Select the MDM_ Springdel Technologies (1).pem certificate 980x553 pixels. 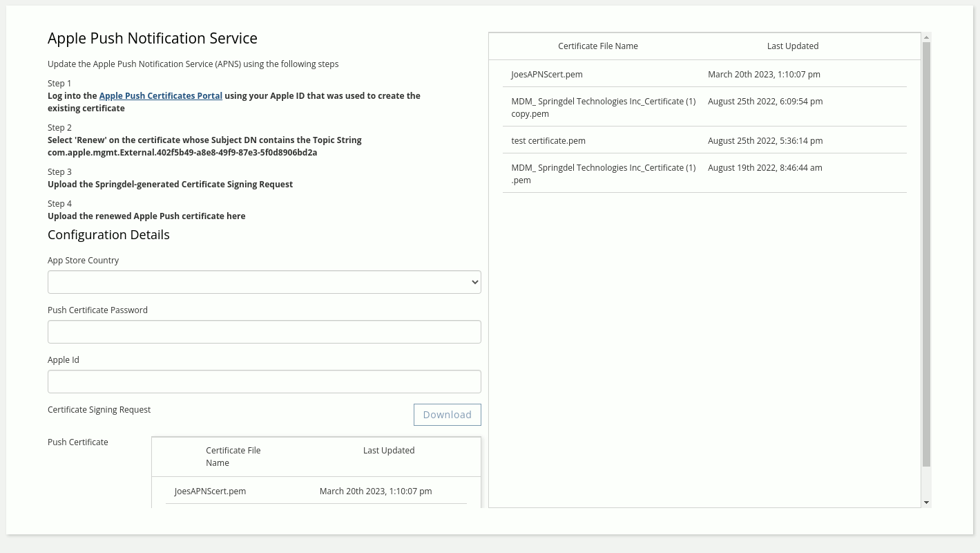click(603, 174)
